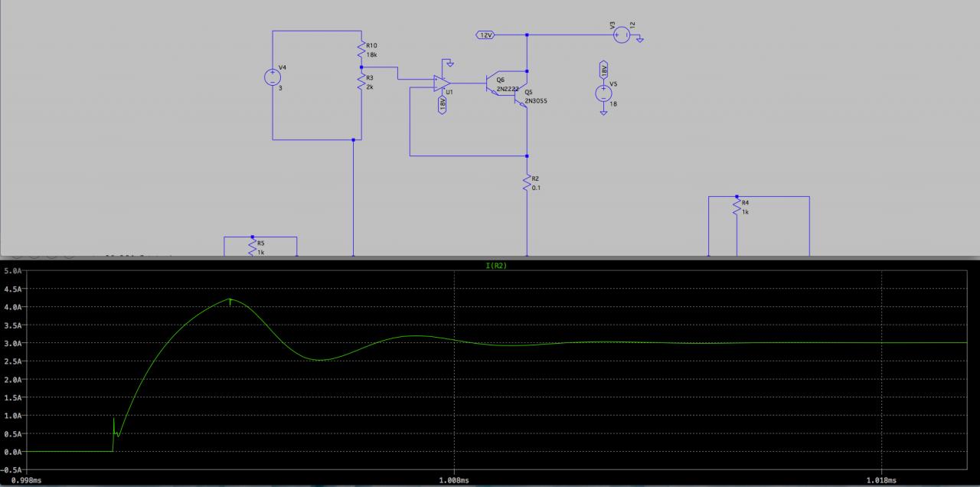Screen dimensions: 980x487
Task: Click the 1.018ms time axis label
Action: point(882,480)
